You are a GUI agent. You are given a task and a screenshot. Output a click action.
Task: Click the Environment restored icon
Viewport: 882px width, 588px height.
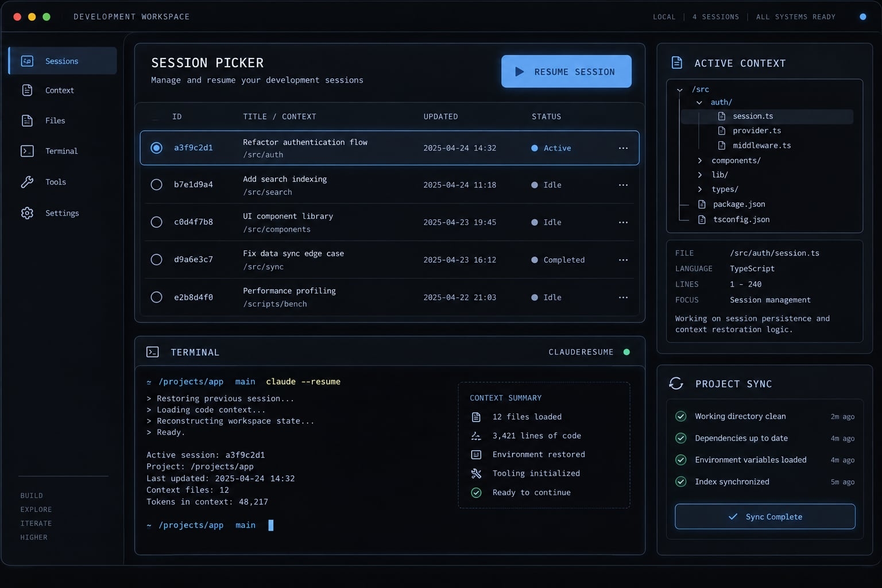[476, 455]
